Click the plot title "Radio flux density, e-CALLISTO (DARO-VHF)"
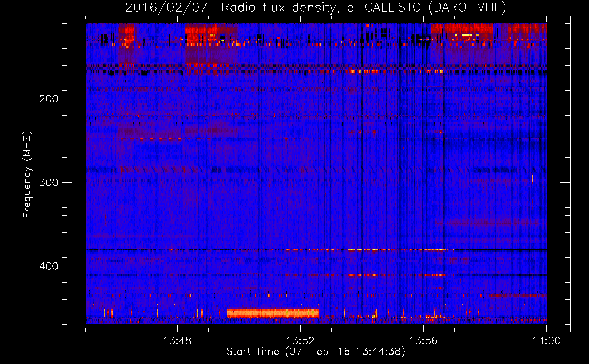589x364 pixels. coord(363,8)
